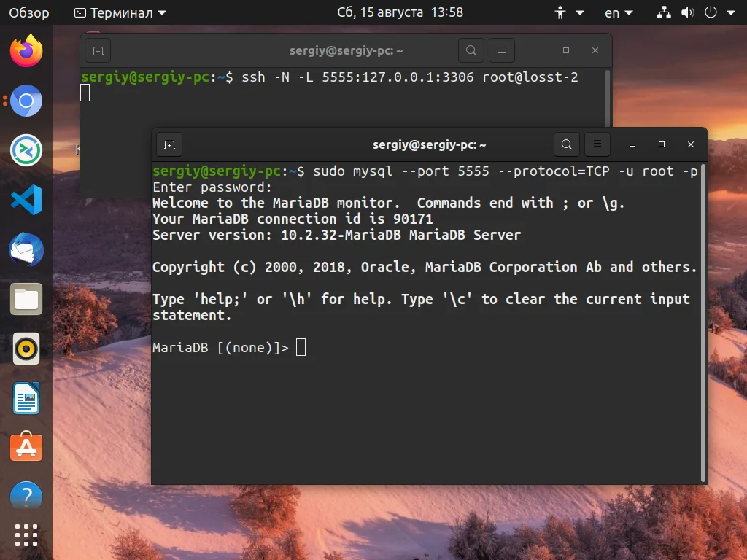Launch Rhythmbox music player from dock
The width and height of the screenshot is (747, 560).
point(26,349)
